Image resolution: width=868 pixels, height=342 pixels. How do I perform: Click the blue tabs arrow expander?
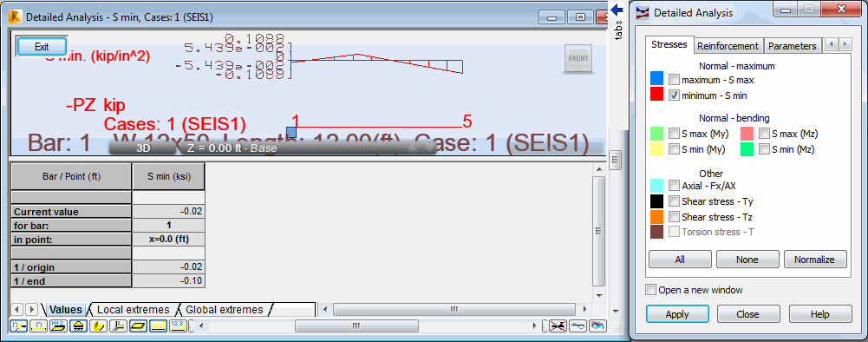pos(618,10)
